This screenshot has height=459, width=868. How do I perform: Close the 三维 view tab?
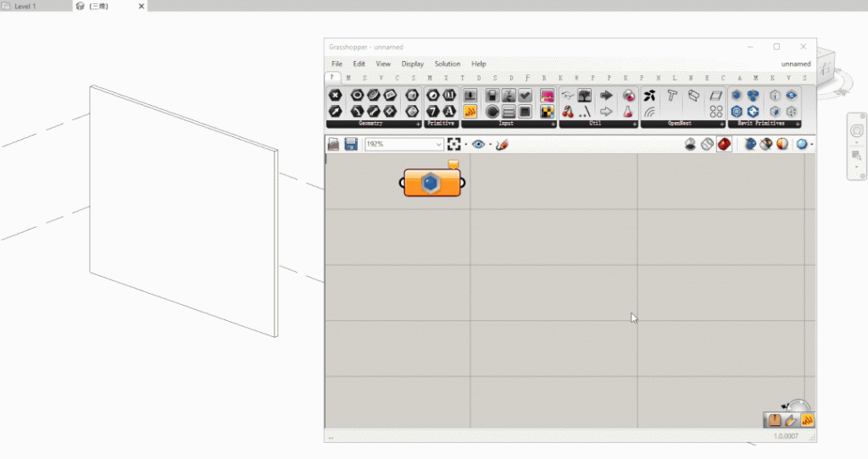(142, 6)
